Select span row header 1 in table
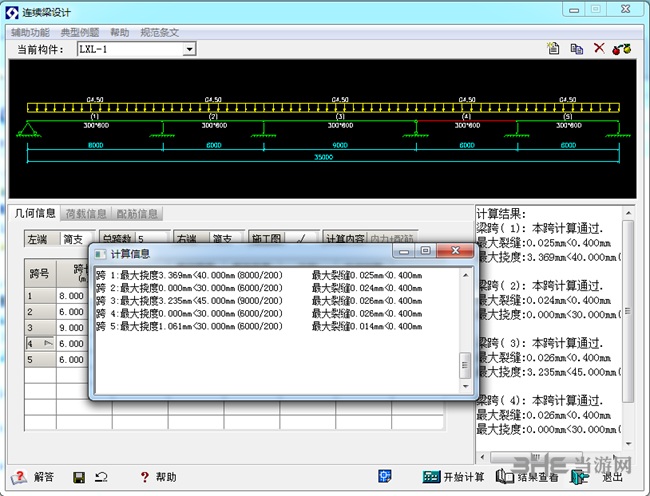Screen dimensions: 650x496 pyautogui.click(x=40, y=296)
